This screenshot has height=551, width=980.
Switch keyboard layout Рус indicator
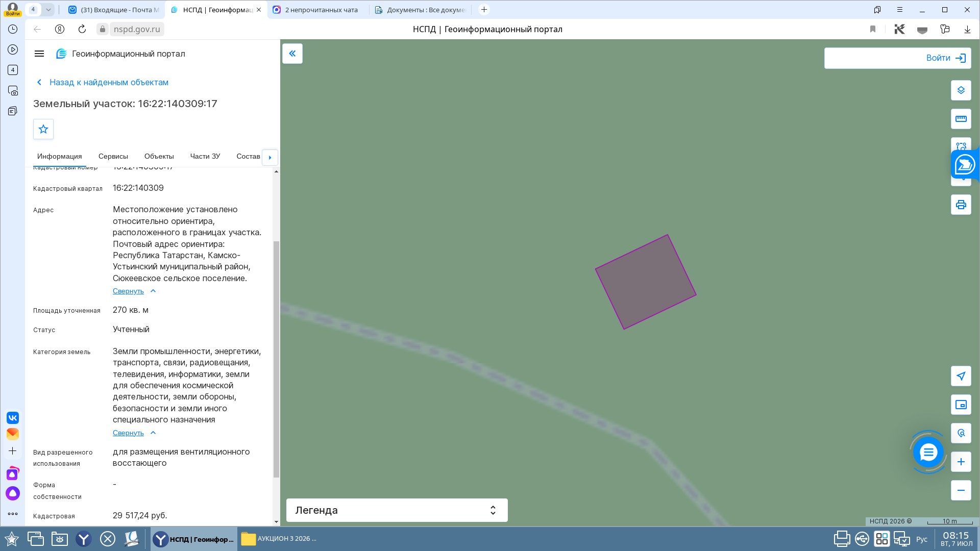(922, 539)
